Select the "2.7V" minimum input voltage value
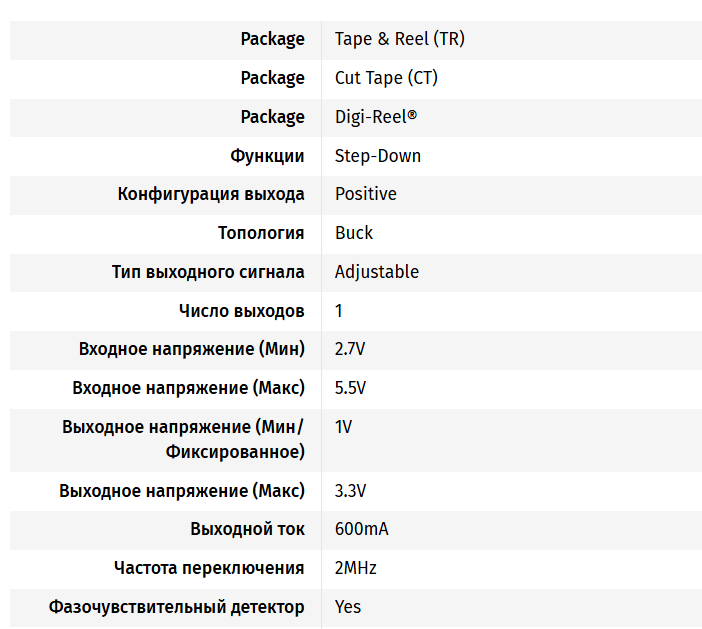This screenshot has width=702, height=629. click(x=351, y=349)
